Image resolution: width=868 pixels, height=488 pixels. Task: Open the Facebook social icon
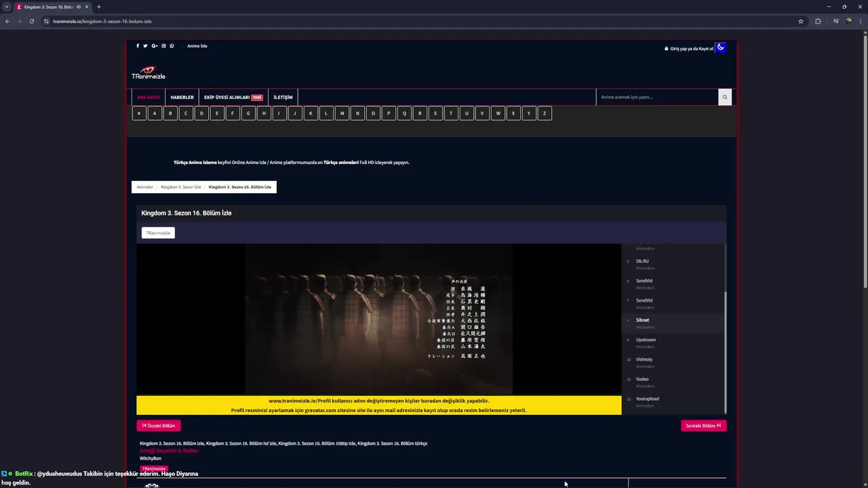pos(138,46)
